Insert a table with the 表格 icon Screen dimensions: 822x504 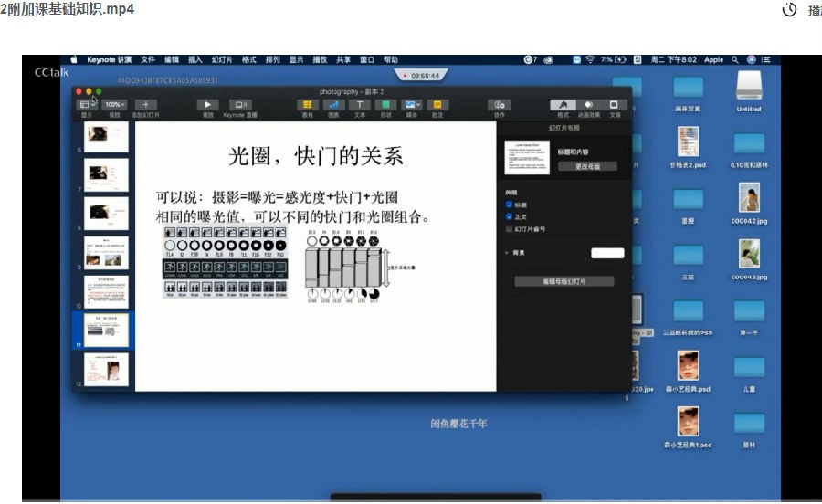[308, 105]
